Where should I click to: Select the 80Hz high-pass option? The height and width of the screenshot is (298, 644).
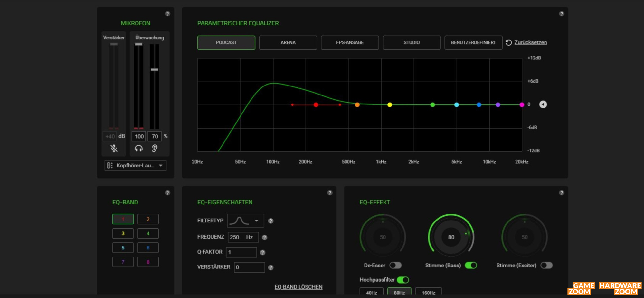click(399, 292)
